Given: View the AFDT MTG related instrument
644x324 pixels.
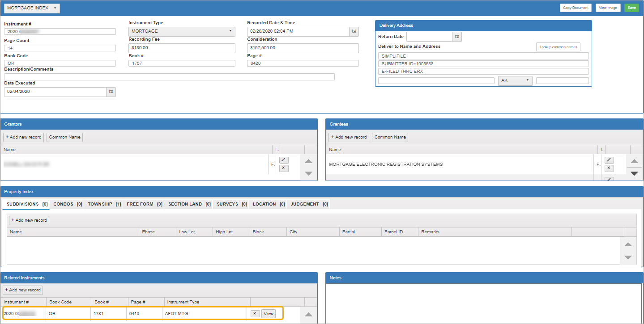Looking at the screenshot, I should coord(269,314).
